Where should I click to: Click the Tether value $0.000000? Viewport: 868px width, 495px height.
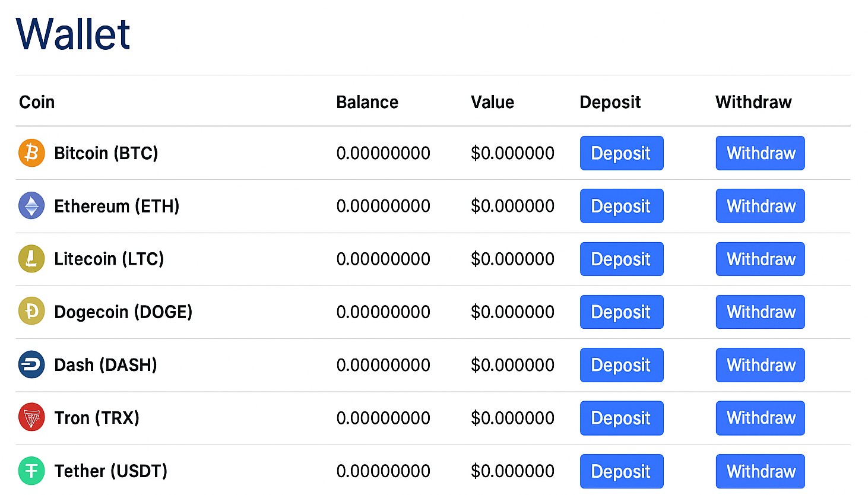pos(512,471)
